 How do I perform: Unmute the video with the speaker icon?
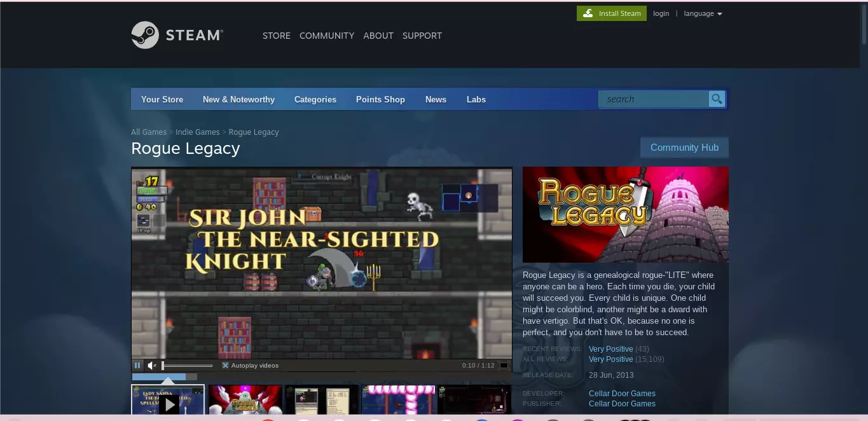[152, 366]
